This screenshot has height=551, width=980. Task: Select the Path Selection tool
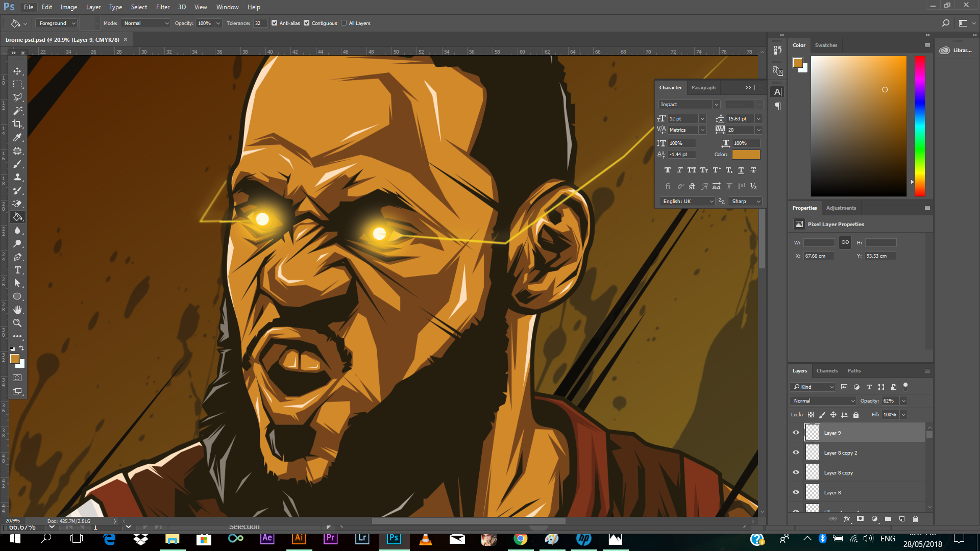[x=17, y=283]
